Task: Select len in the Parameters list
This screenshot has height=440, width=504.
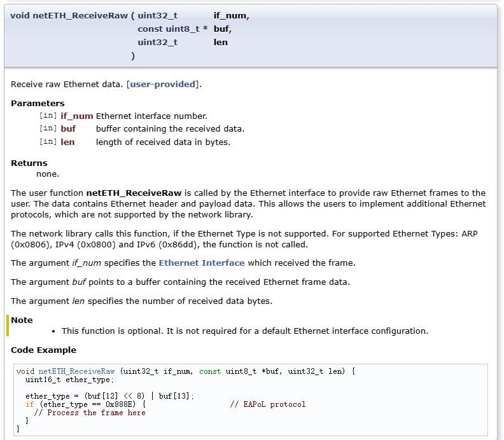Action: tap(67, 142)
